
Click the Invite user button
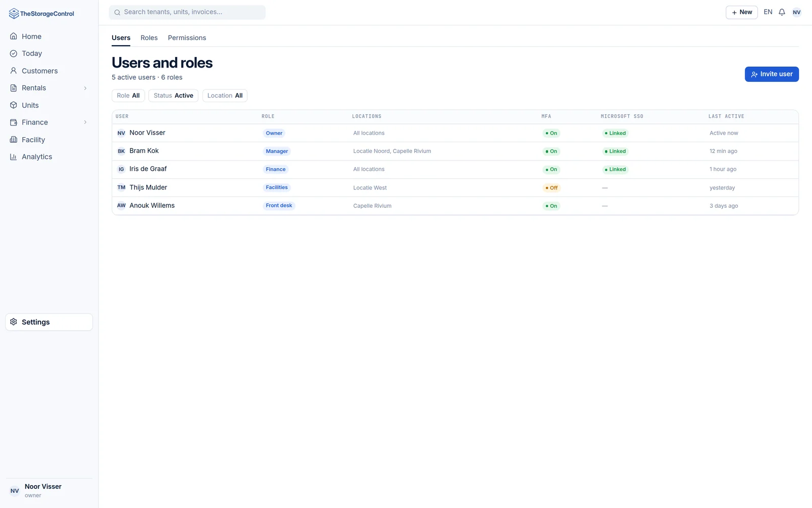(771, 74)
